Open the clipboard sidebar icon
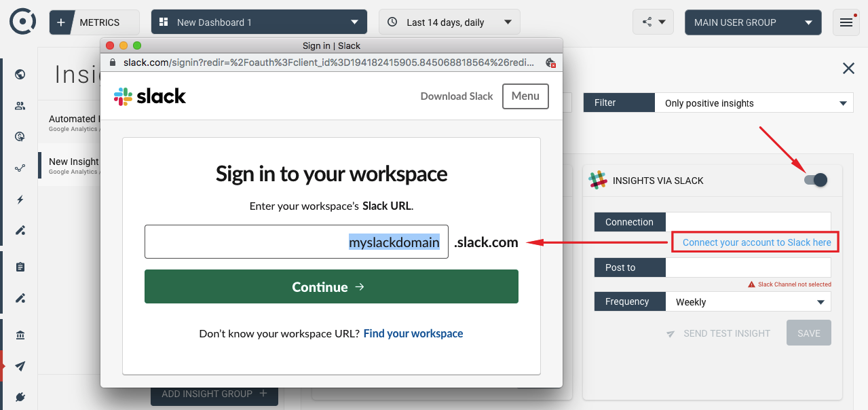The image size is (868, 410). click(x=20, y=267)
